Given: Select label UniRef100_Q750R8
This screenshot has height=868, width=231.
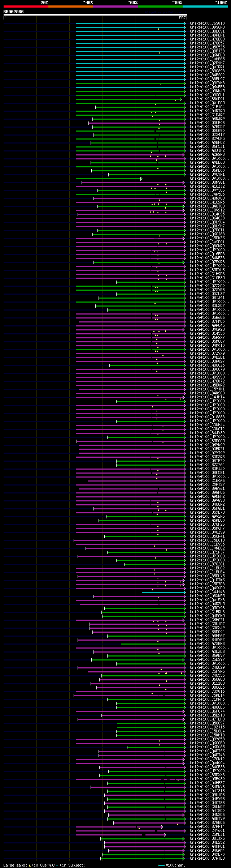Looking at the screenshot, I should [207, 262].
